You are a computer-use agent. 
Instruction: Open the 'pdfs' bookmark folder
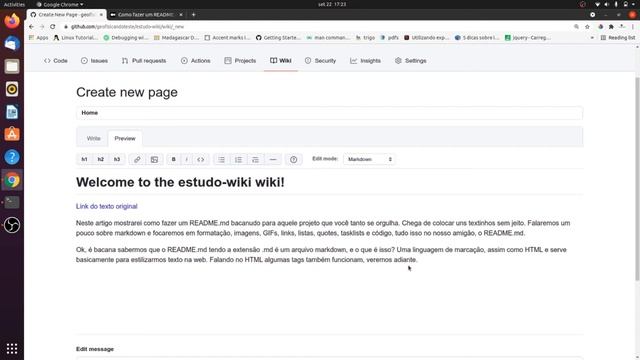click(x=389, y=38)
